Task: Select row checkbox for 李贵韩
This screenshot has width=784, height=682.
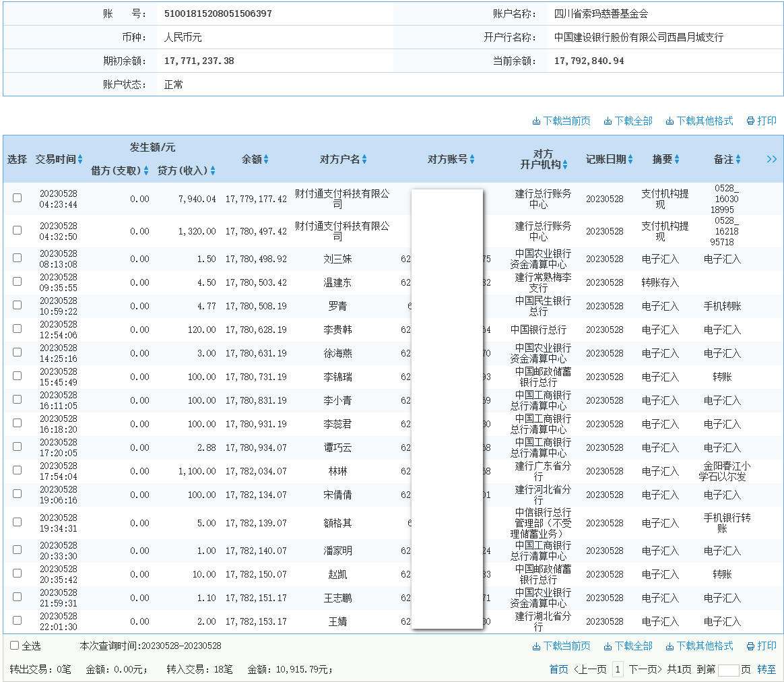Action: (x=17, y=328)
